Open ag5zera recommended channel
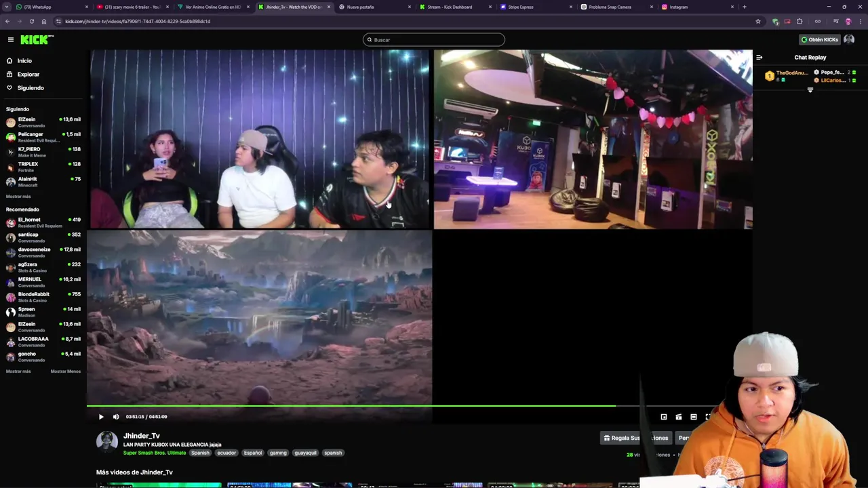This screenshot has height=488, width=868. pyautogui.click(x=43, y=267)
